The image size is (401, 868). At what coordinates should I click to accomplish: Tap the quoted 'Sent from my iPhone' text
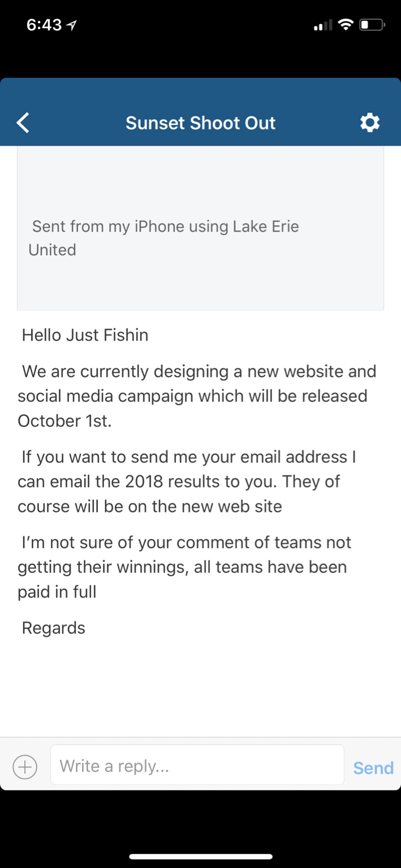click(164, 238)
